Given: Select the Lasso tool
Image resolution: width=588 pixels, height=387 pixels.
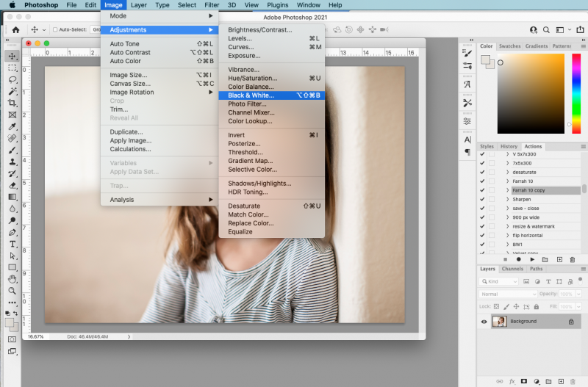Looking at the screenshot, I should [12, 80].
